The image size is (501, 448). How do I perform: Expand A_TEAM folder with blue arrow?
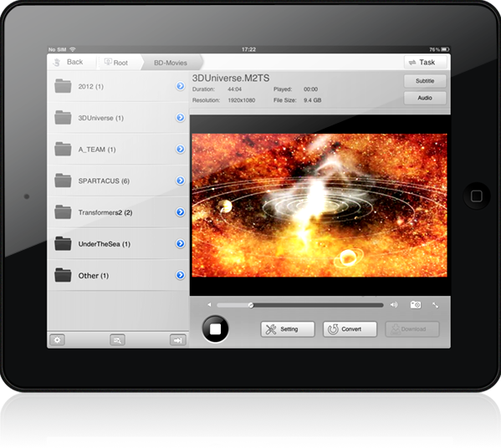[x=180, y=149]
